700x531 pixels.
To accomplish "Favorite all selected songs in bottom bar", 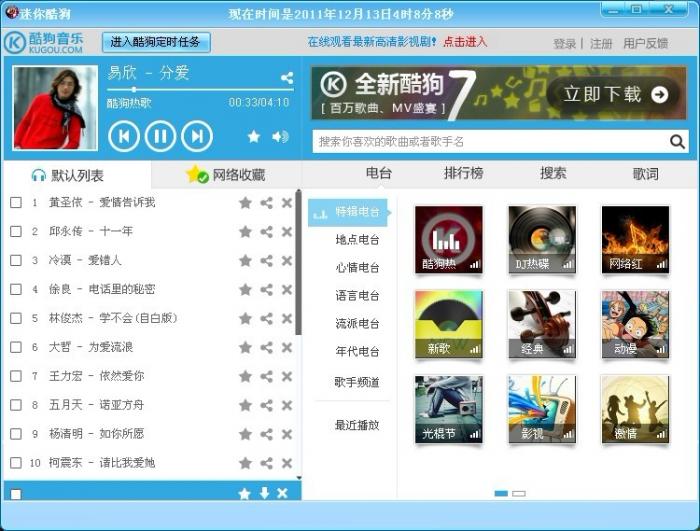I will pos(244,493).
